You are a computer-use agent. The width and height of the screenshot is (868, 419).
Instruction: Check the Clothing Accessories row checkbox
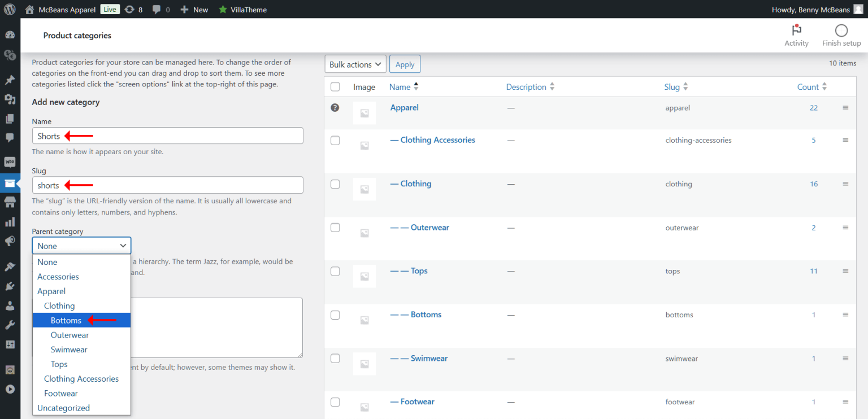pyautogui.click(x=335, y=141)
